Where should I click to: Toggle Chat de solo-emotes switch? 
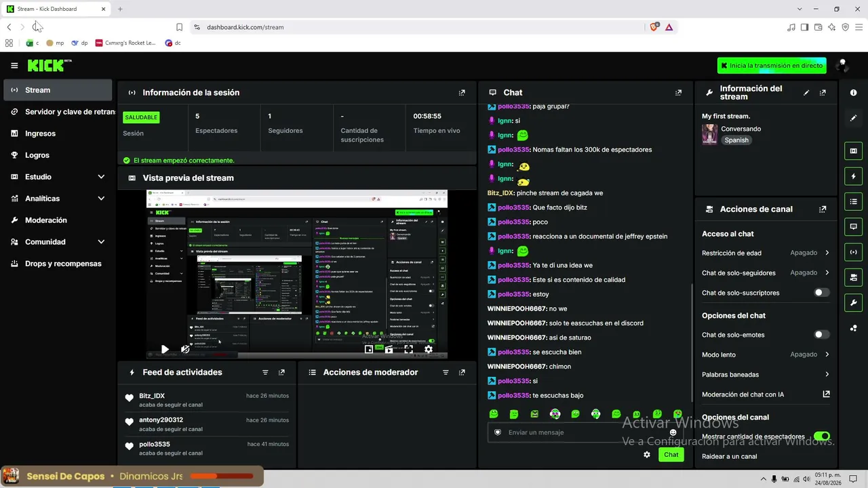pos(821,335)
